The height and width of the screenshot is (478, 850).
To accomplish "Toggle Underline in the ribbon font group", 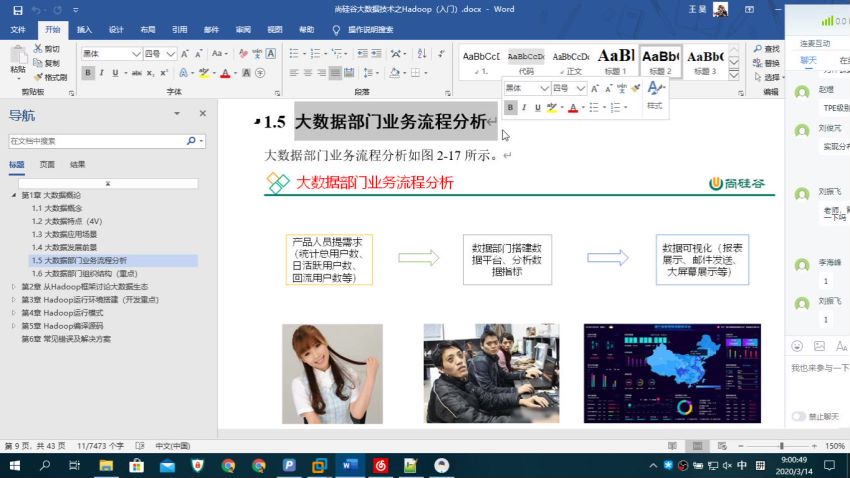I will [x=115, y=73].
